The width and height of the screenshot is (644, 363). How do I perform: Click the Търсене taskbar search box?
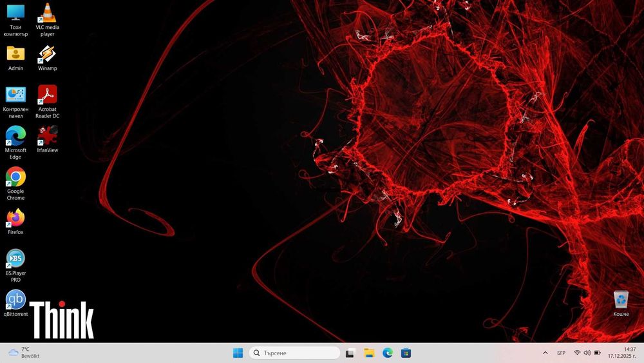click(x=294, y=353)
